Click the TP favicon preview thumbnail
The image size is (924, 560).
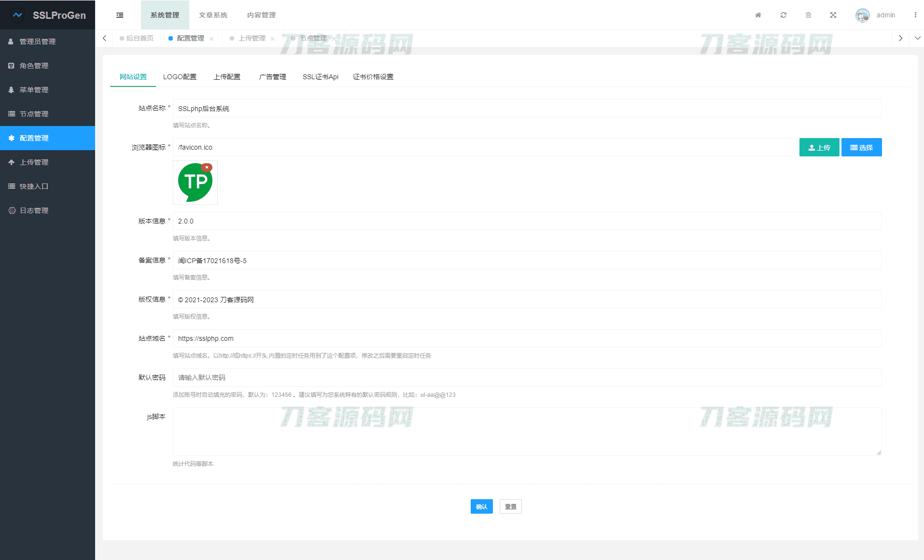pos(195,182)
